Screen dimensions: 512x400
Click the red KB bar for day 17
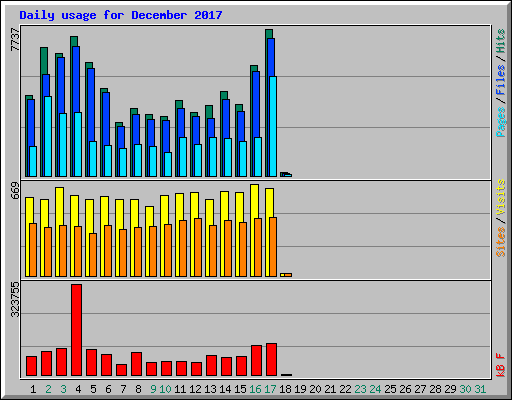(x=271, y=360)
